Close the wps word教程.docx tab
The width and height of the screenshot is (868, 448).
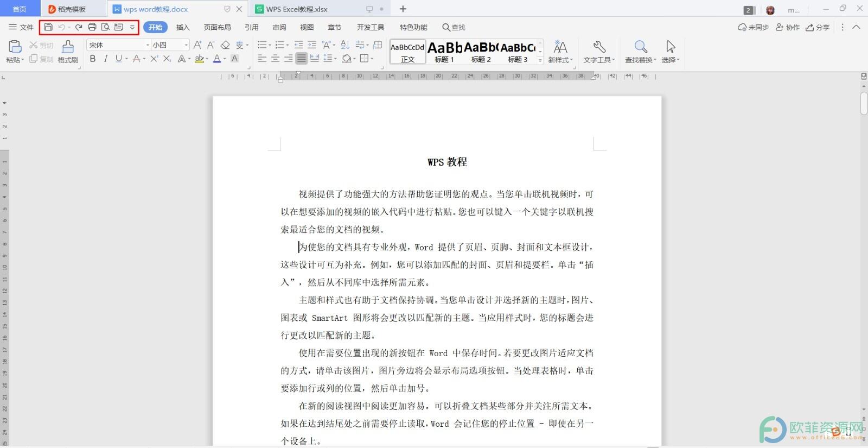tap(239, 9)
